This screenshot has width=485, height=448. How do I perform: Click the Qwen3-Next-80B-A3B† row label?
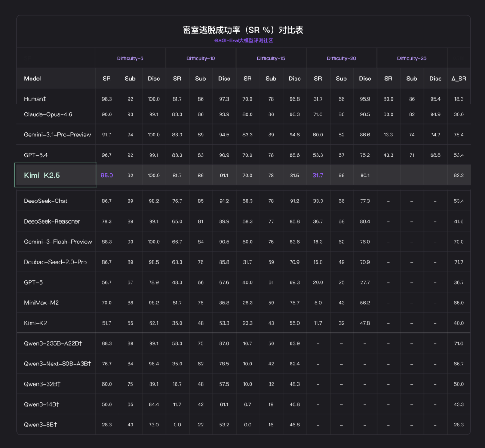[x=57, y=364]
